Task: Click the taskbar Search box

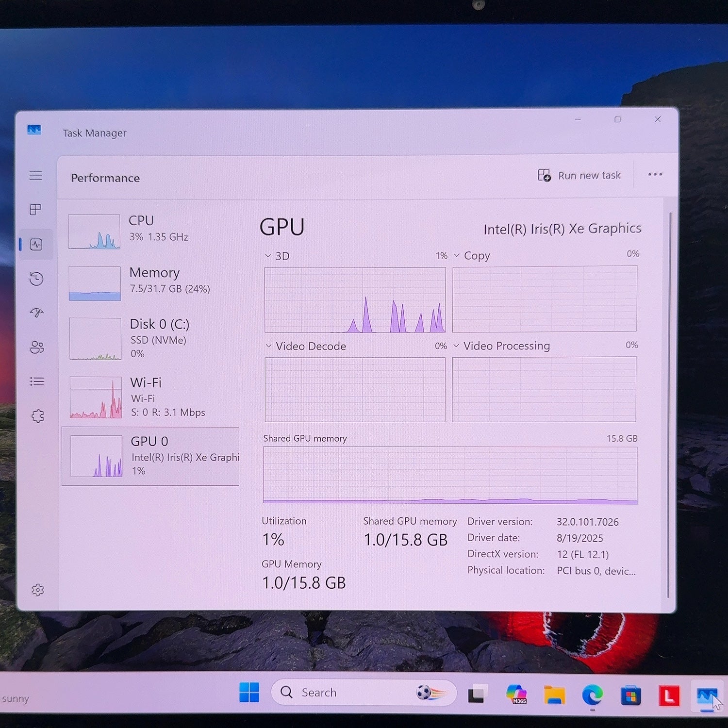Action: (x=364, y=692)
